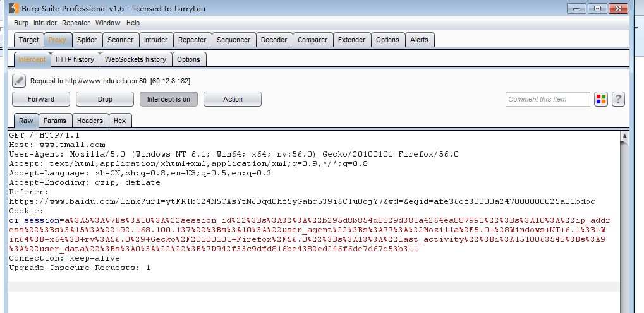Select the Proxy tab
The image size is (644, 313).
pyautogui.click(x=58, y=40)
